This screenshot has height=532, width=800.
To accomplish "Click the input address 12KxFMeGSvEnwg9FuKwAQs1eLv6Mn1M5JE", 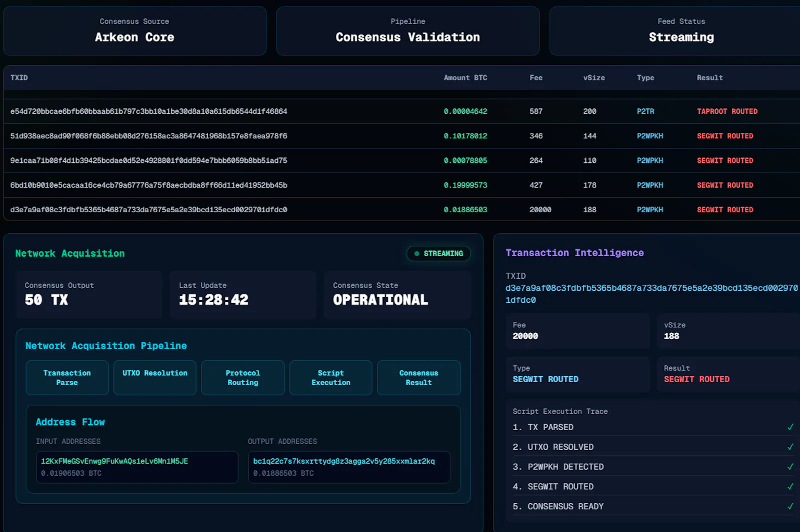I will (114, 461).
